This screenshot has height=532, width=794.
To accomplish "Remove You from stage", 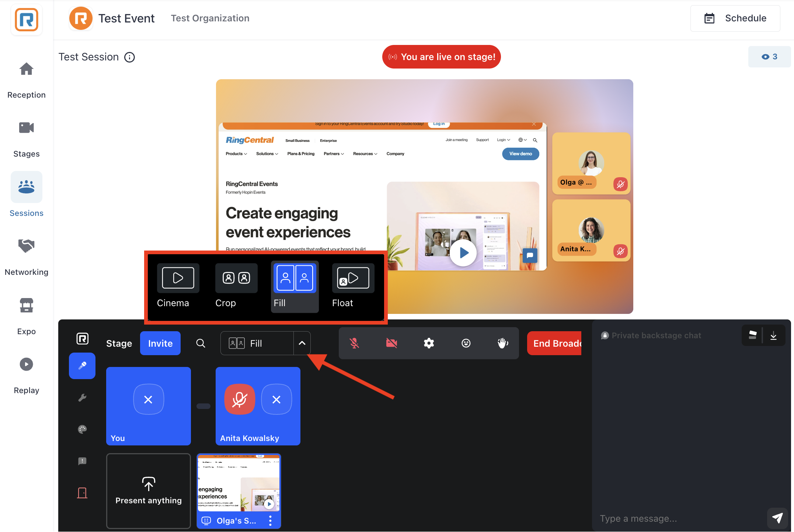I will pyautogui.click(x=148, y=399).
